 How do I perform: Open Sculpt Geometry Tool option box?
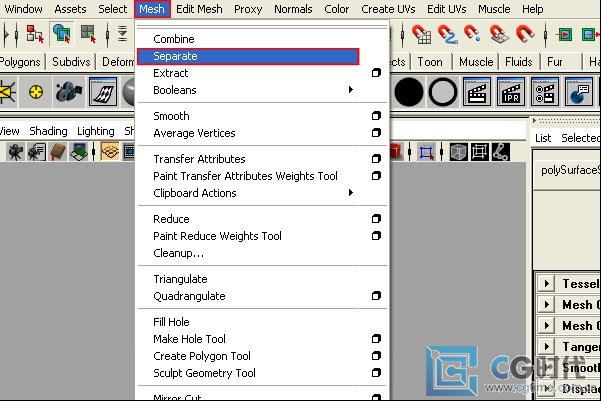point(376,373)
